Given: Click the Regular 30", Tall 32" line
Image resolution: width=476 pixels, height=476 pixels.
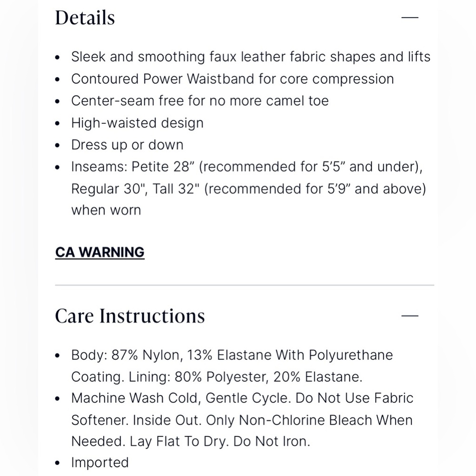Looking at the screenshot, I should point(248,188).
